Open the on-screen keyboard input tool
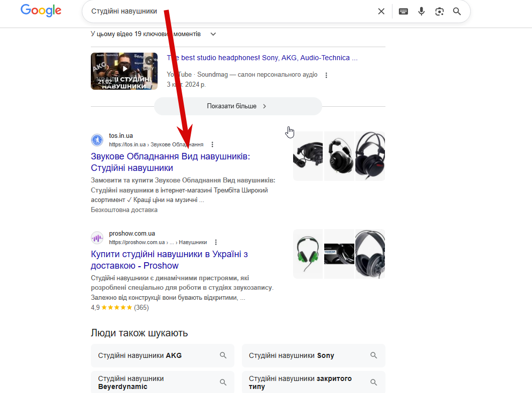The height and width of the screenshot is (393, 532). click(403, 12)
